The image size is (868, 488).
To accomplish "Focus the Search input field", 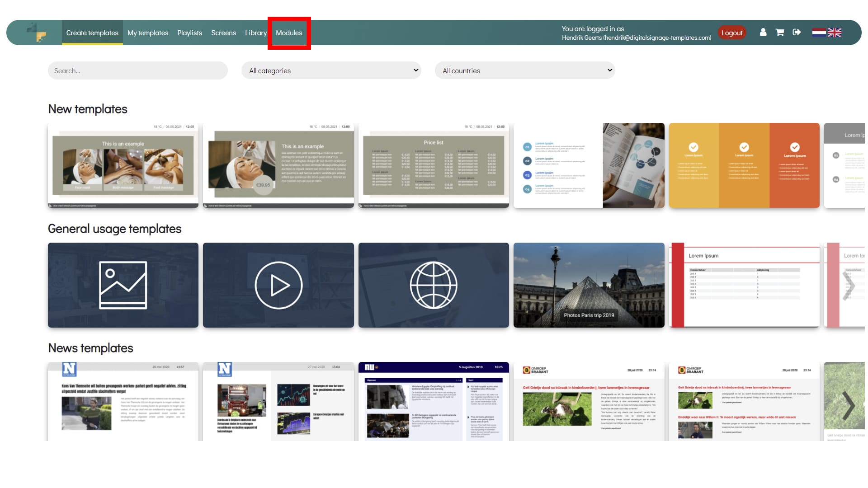I will point(138,70).
